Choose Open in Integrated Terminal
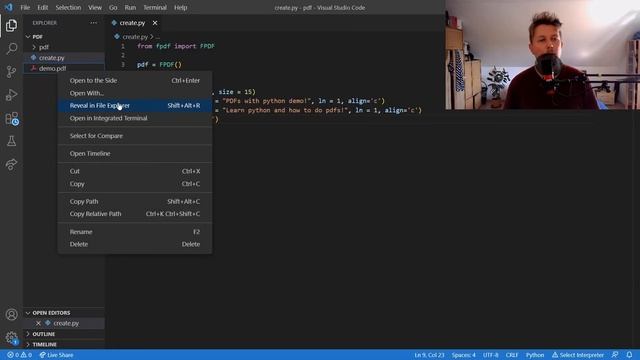The height and width of the screenshot is (360, 640). point(135,118)
